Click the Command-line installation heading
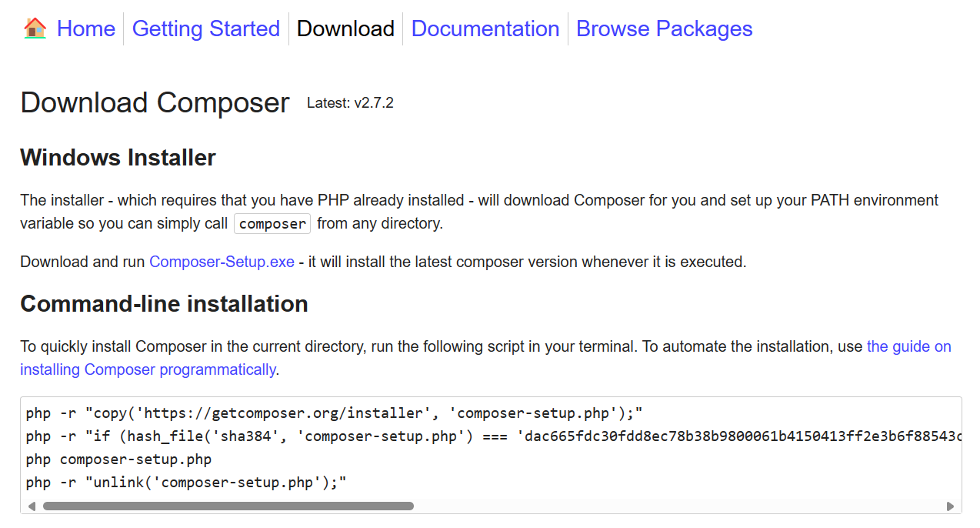 [164, 303]
